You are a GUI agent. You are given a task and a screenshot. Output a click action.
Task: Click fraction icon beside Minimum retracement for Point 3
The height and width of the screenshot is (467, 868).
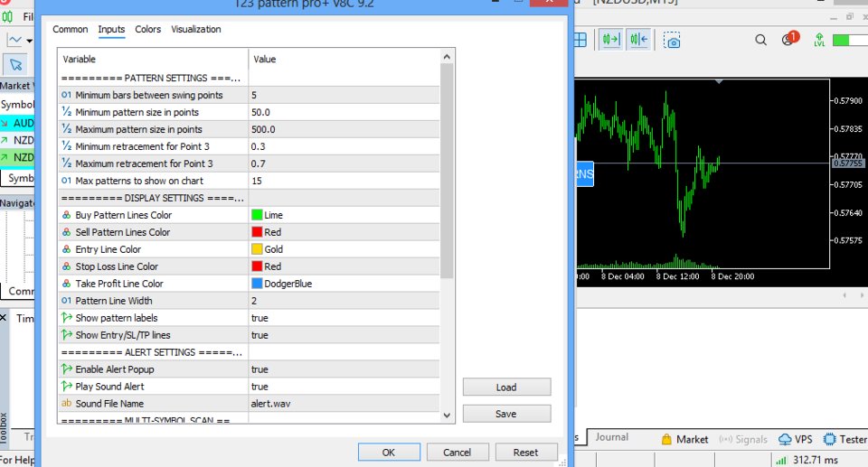66,146
